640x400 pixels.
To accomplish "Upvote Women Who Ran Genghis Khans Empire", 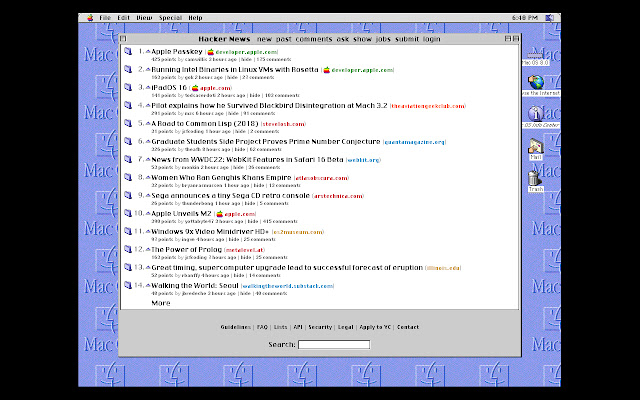I will (x=148, y=178).
